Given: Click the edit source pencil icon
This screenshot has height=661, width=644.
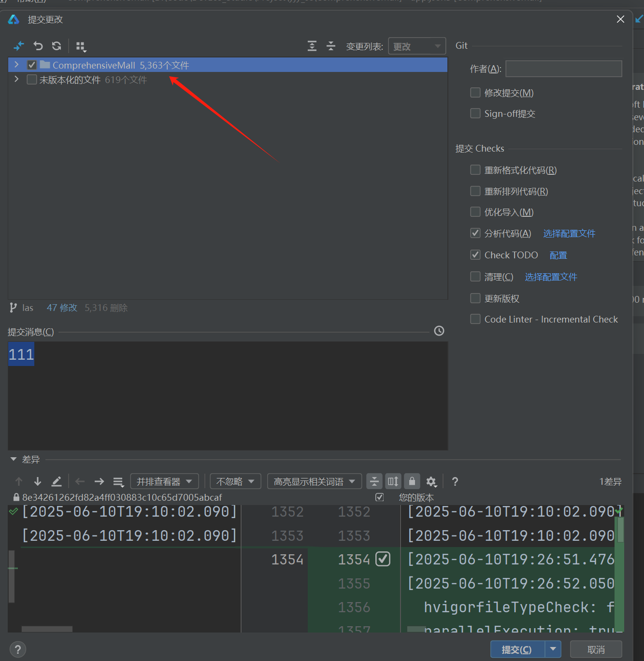Looking at the screenshot, I should 57,481.
